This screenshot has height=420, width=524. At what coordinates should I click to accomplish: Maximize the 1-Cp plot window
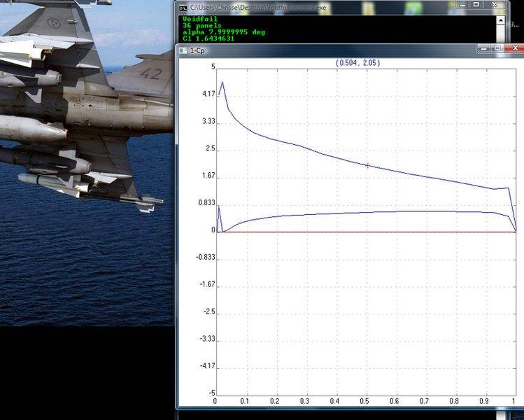click(x=497, y=48)
